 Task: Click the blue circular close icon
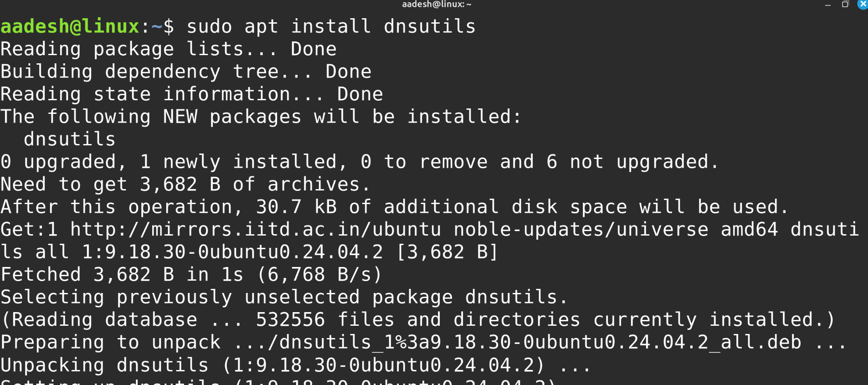pyautogui.click(x=862, y=5)
